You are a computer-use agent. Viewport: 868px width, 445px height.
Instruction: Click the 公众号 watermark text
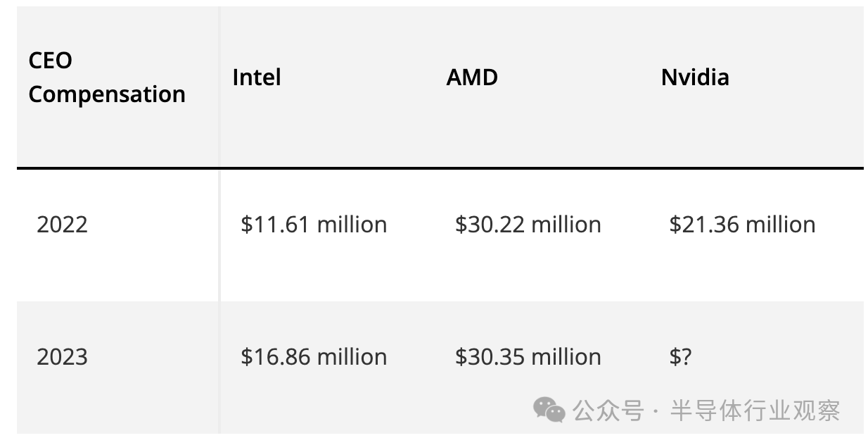coord(608,410)
